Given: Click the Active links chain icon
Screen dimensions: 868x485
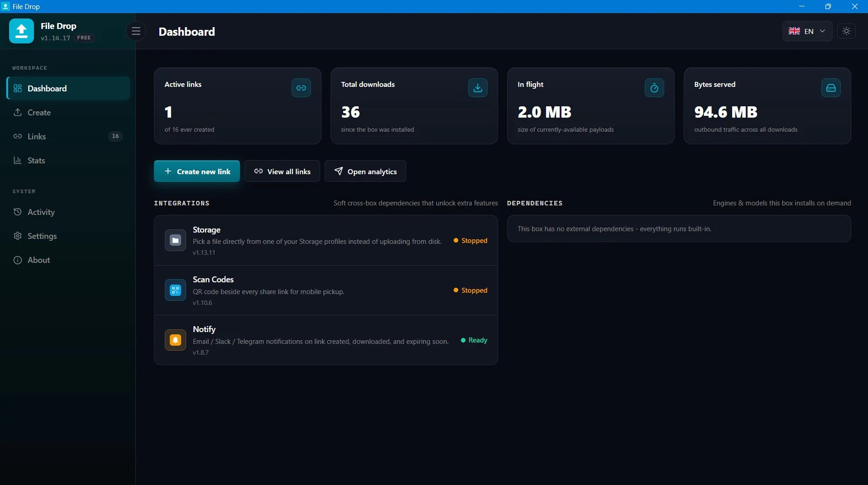Looking at the screenshot, I should coord(301,88).
